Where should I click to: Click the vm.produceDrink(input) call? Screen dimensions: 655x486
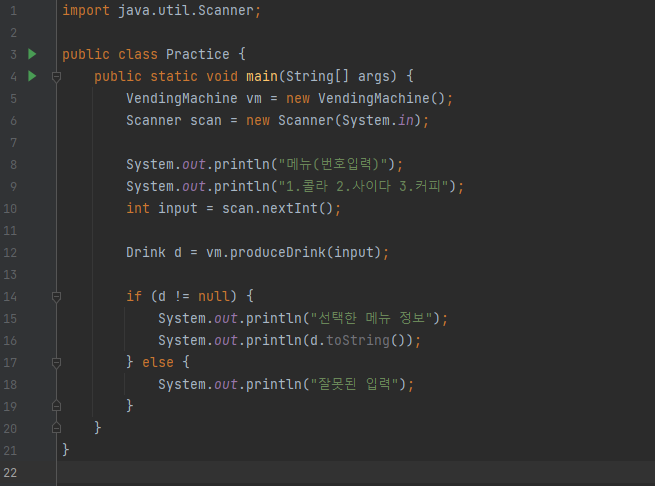coord(293,252)
